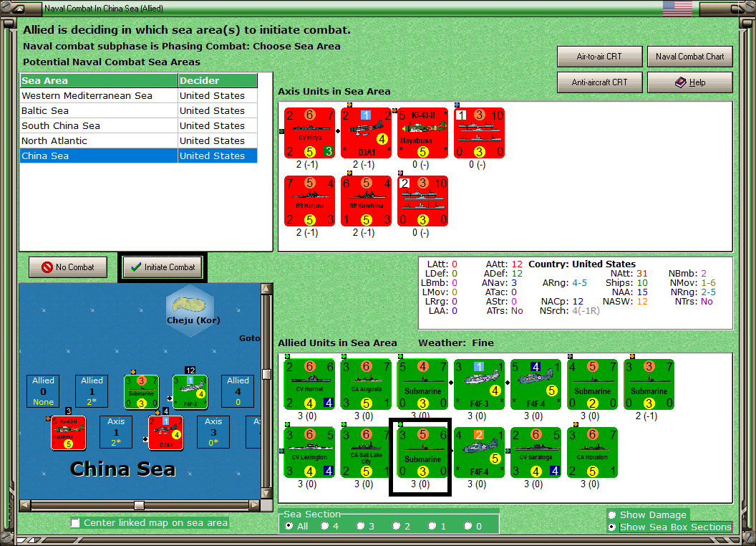Click the map scroll up arrow

[x=266, y=289]
